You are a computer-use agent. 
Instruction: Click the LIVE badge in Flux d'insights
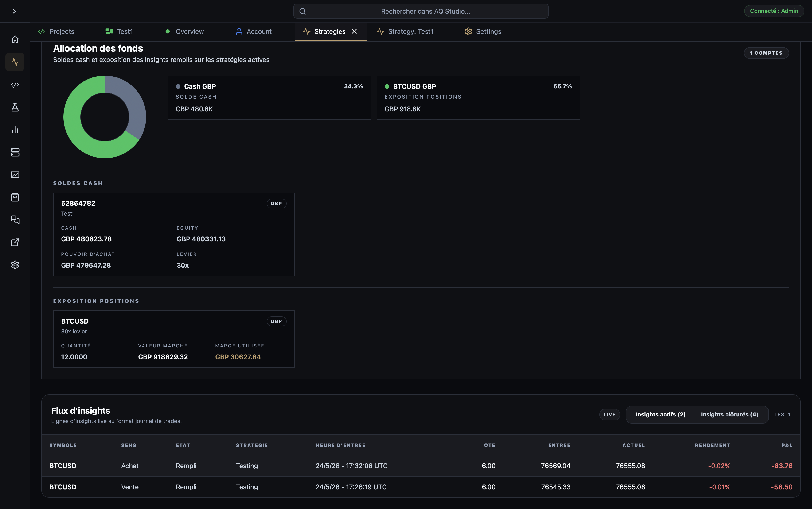610,415
